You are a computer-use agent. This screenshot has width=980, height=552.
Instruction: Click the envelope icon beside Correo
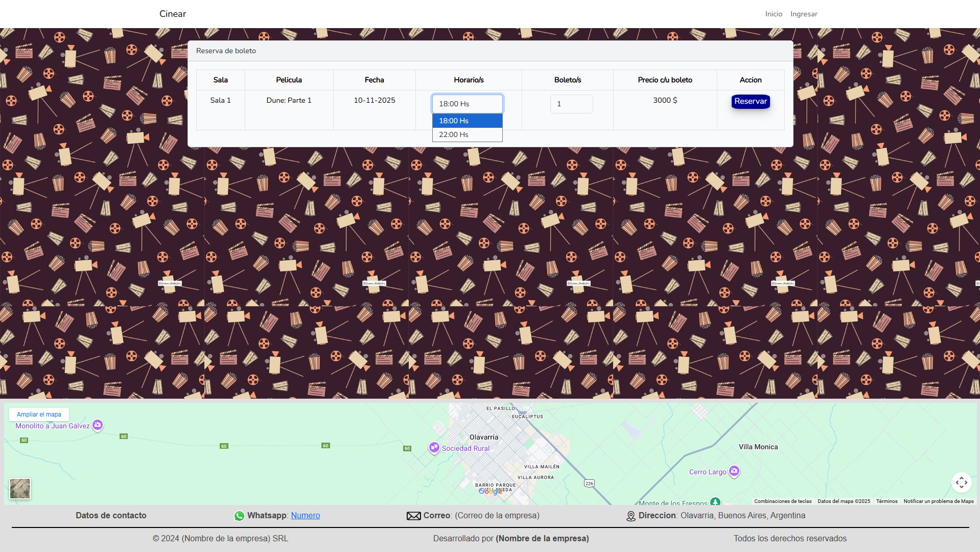pyautogui.click(x=413, y=516)
